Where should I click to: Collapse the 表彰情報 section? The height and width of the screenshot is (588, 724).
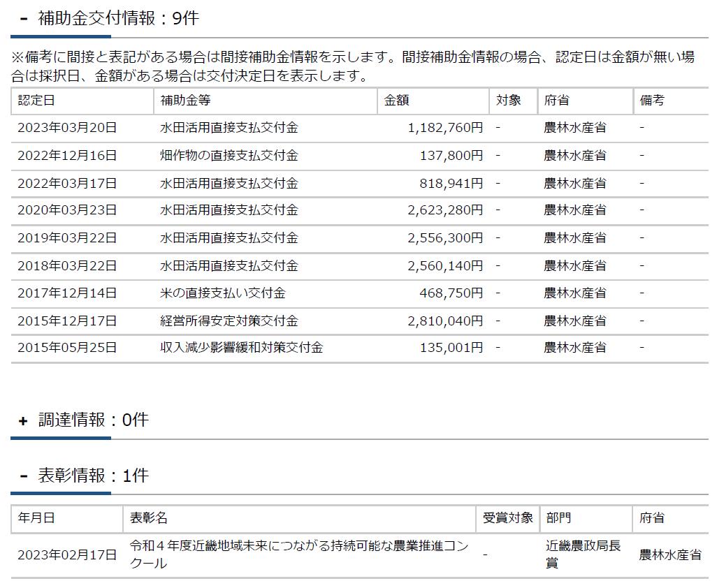coord(24,476)
